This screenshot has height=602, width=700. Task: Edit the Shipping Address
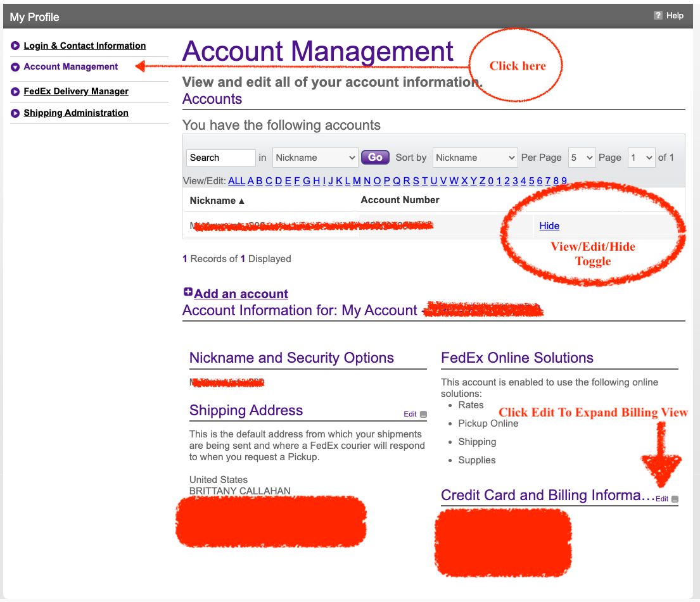[x=410, y=414]
